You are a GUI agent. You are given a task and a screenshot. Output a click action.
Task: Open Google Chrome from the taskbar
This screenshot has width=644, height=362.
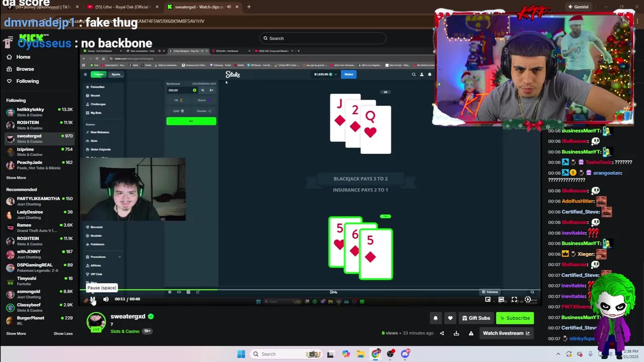coord(375,354)
